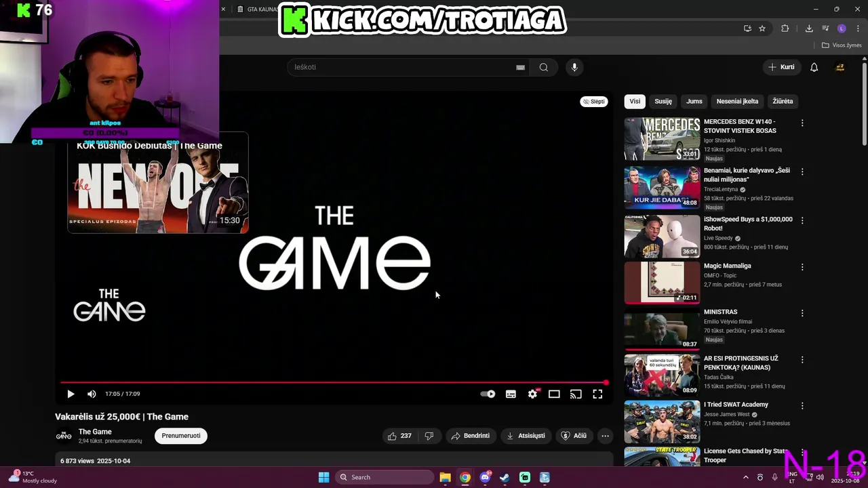Viewport: 868px width, 488px height.
Task: Switch to the GTA KAUNAS browser tab
Action: [x=257, y=9]
